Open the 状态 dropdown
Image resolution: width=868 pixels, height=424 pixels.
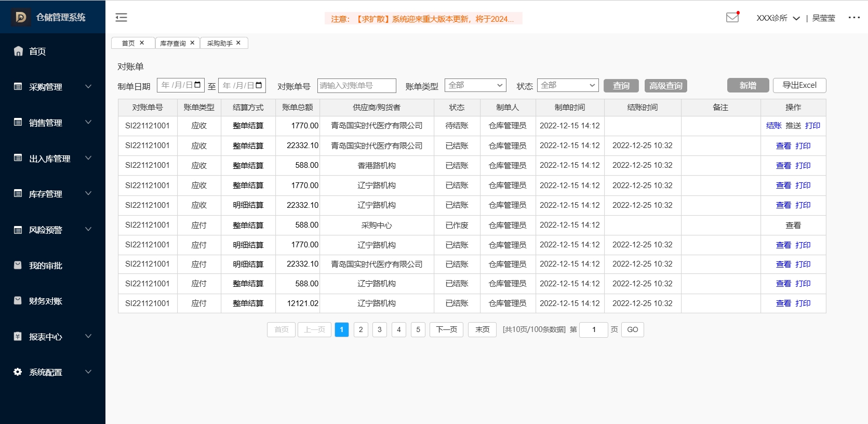[568, 85]
